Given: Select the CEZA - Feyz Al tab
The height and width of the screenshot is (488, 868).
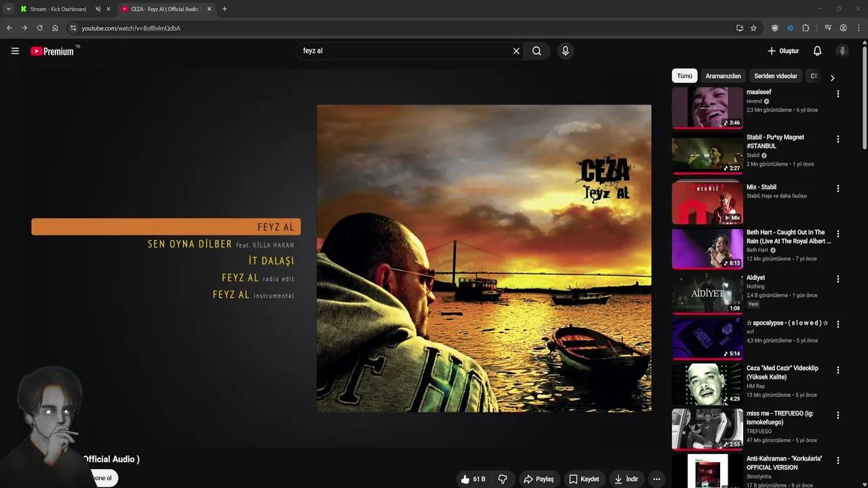Looking at the screenshot, I should (165, 9).
